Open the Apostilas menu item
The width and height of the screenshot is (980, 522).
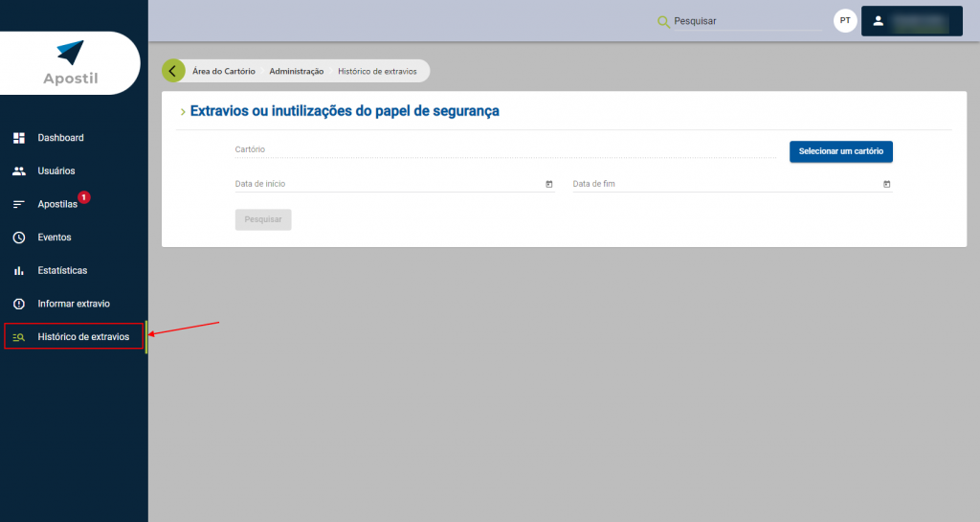(57, 205)
